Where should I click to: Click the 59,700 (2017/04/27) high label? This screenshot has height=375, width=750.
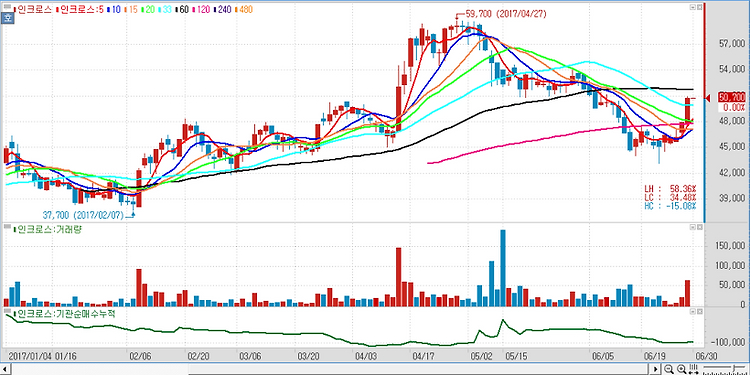point(505,14)
